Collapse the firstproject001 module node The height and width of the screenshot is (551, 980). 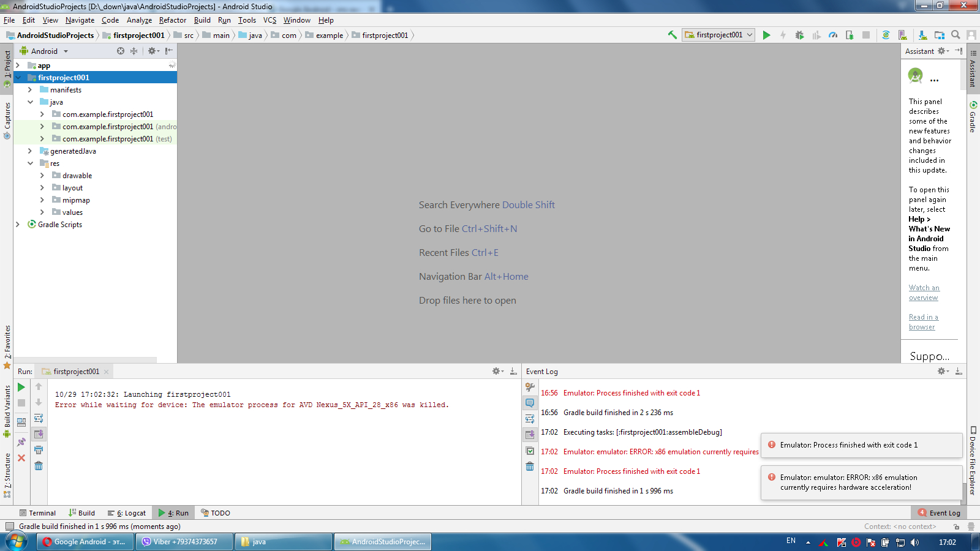pos(18,77)
